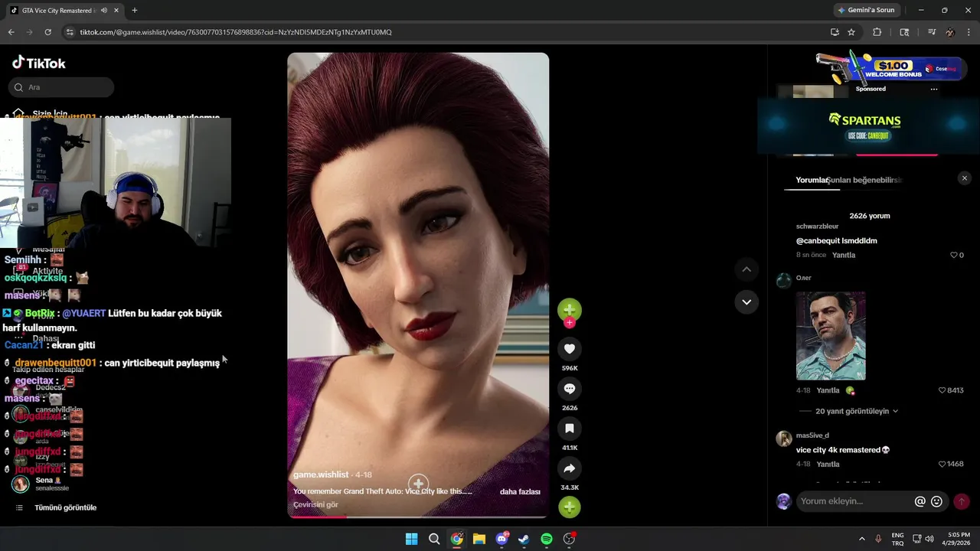Expand caption with daha fazlası
The height and width of the screenshot is (551, 980).
click(x=520, y=491)
